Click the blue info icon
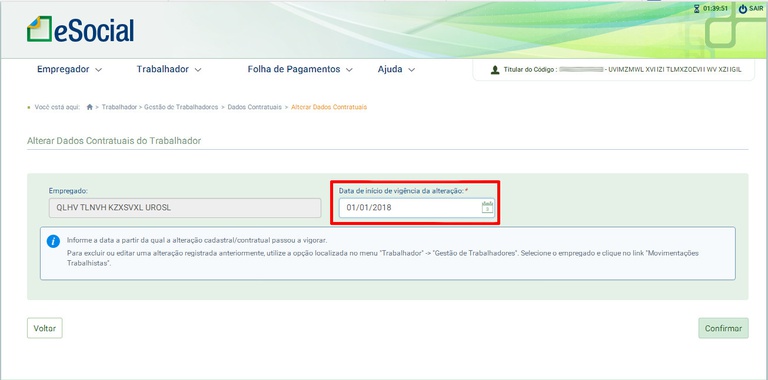Image resolution: width=768 pixels, height=380 pixels. (x=53, y=241)
